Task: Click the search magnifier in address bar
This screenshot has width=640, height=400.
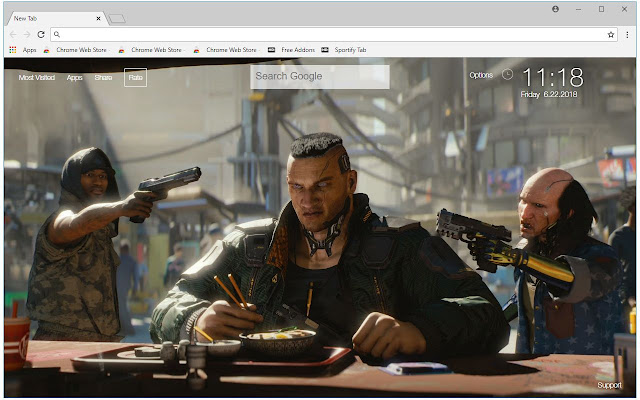Action: [57, 35]
